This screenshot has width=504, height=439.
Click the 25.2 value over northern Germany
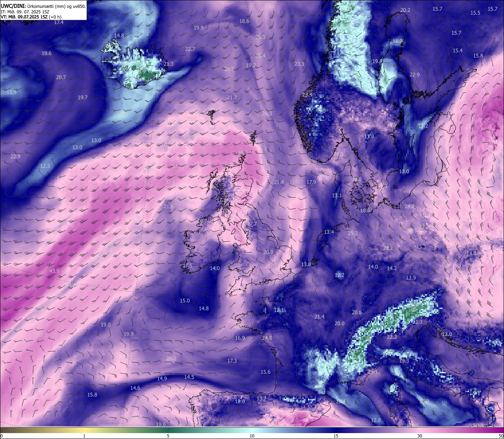pos(353,233)
